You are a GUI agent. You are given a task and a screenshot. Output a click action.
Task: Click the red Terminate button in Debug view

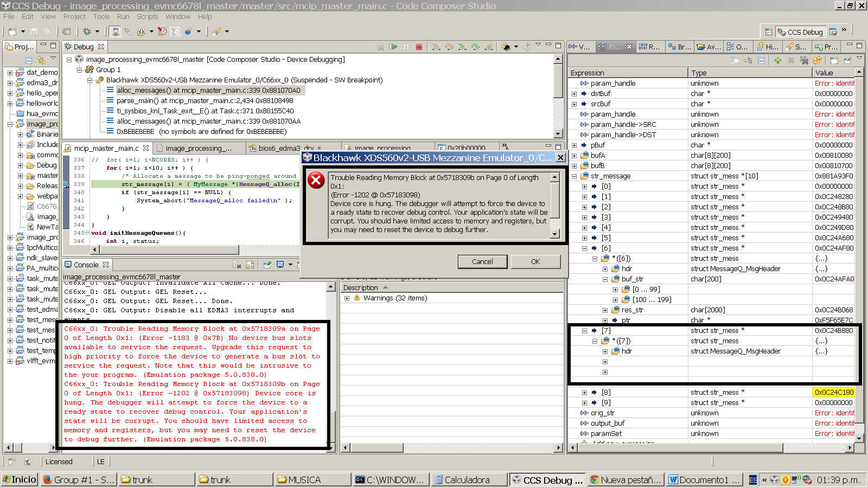click(419, 47)
